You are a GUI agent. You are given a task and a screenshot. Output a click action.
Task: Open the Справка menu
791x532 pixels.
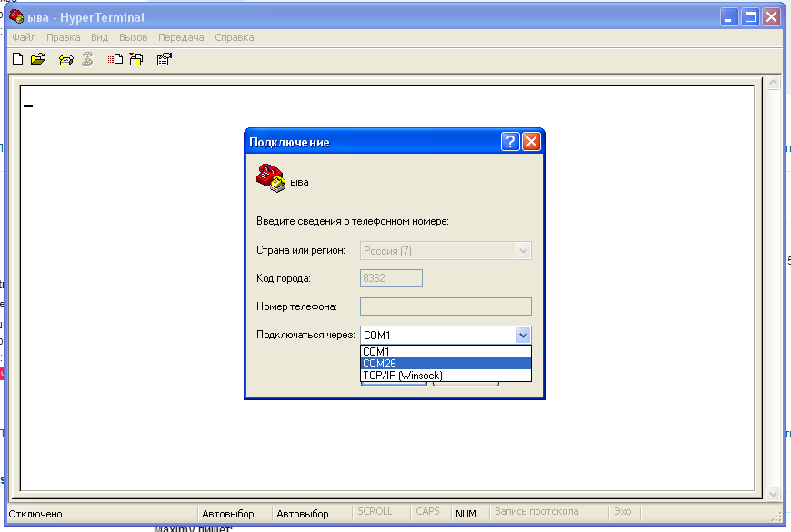[235, 37]
